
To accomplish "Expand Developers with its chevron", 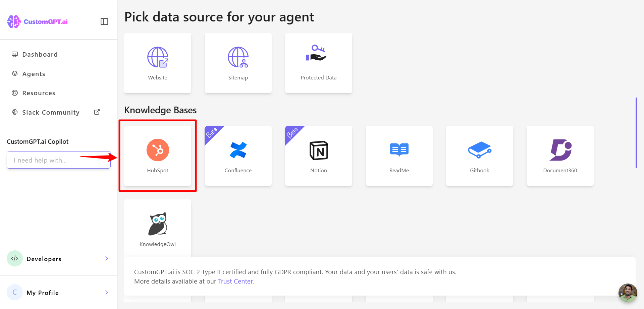I will 107,258.
